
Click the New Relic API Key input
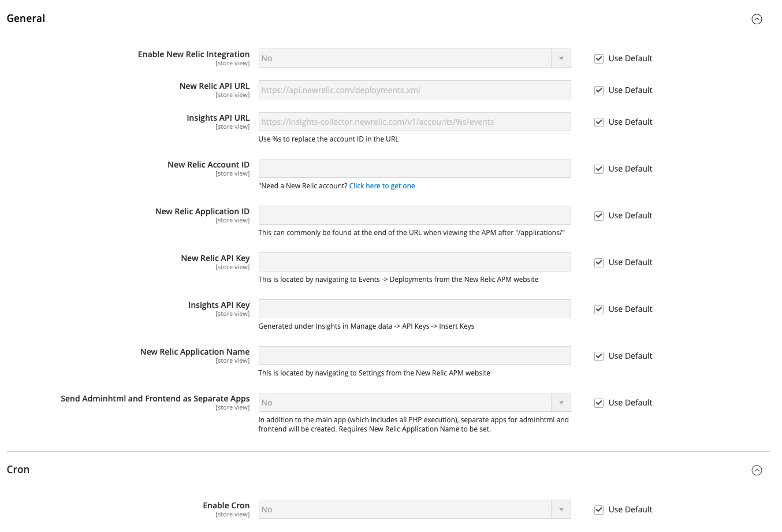pyautogui.click(x=415, y=262)
